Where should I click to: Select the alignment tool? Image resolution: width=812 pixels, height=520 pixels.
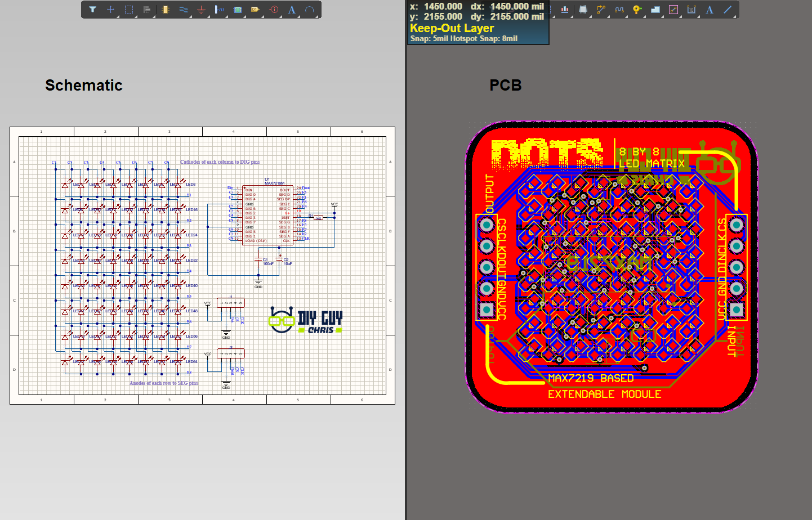[146, 10]
